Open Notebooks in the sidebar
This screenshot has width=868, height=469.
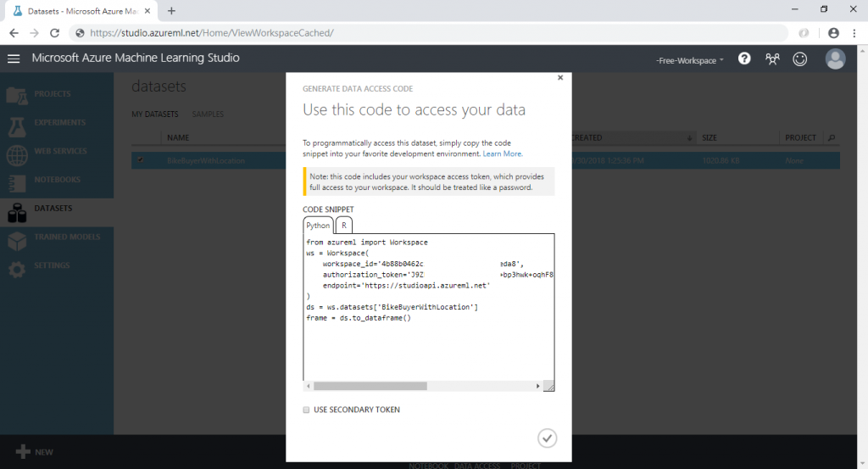pos(57,180)
